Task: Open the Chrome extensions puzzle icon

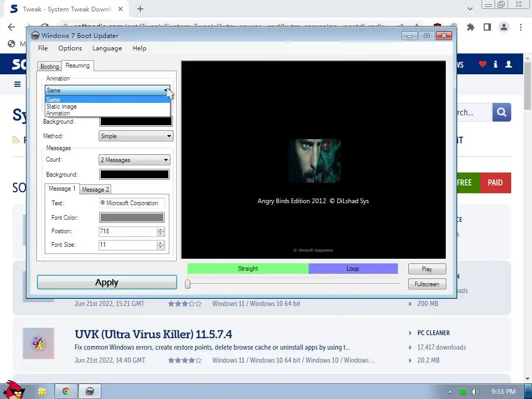Action: click(x=471, y=27)
